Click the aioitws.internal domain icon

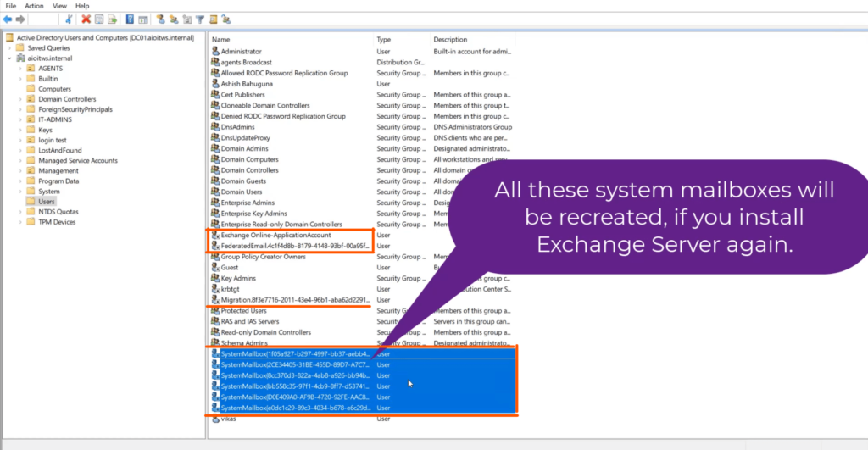coord(20,58)
